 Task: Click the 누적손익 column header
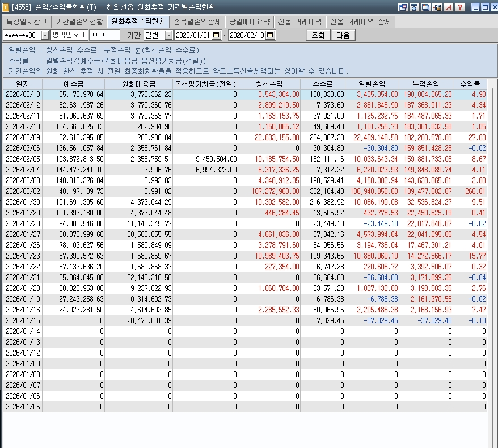point(426,84)
